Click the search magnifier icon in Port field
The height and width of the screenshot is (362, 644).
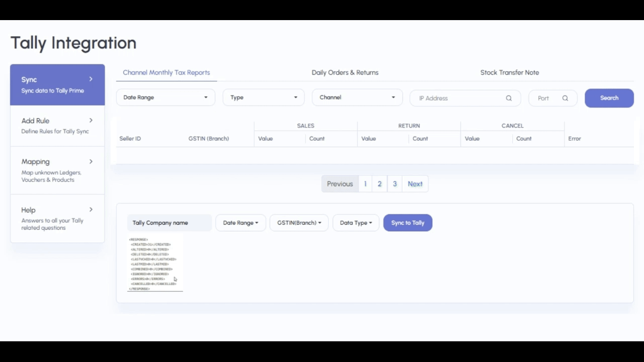point(565,98)
